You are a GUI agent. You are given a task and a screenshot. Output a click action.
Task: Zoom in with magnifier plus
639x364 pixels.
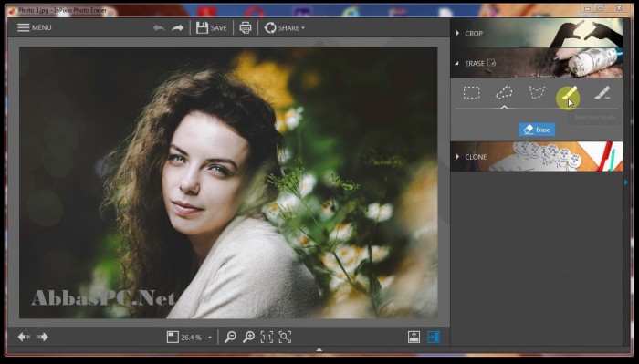pos(248,337)
